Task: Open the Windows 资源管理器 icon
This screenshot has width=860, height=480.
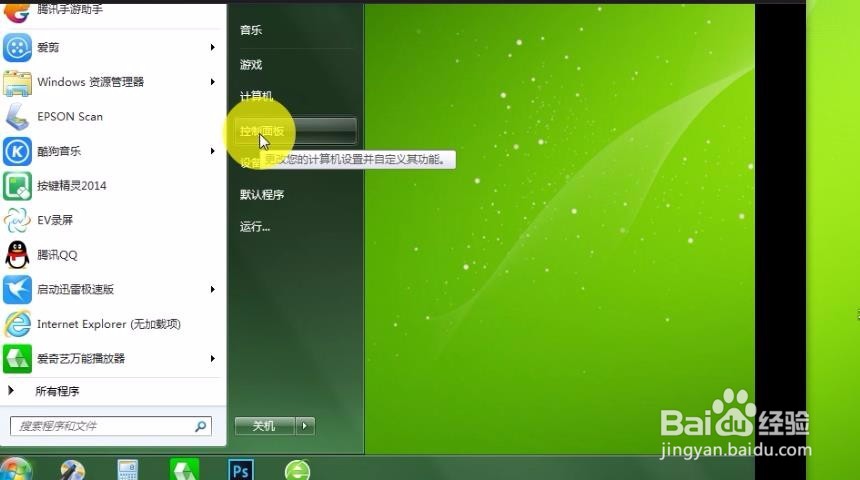Action: pyautogui.click(x=17, y=82)
